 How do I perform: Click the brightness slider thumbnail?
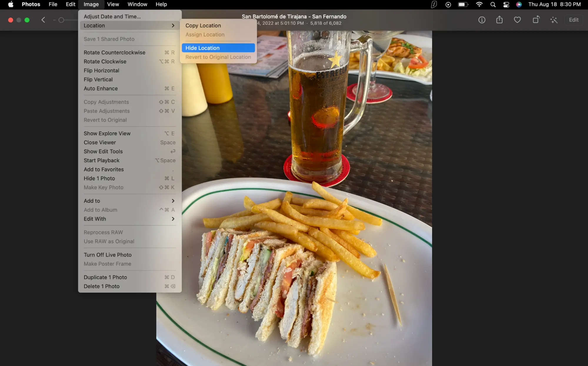61,20
